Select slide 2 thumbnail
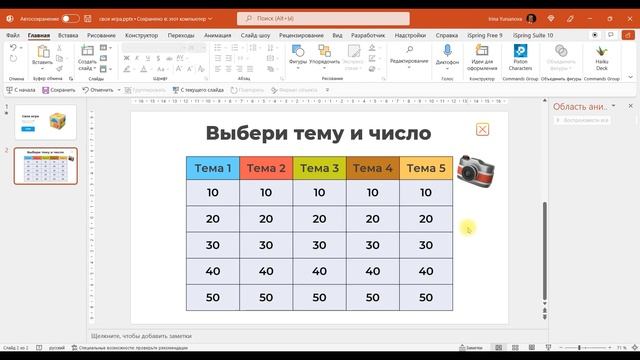640x360 pixels. pos(45,166)
